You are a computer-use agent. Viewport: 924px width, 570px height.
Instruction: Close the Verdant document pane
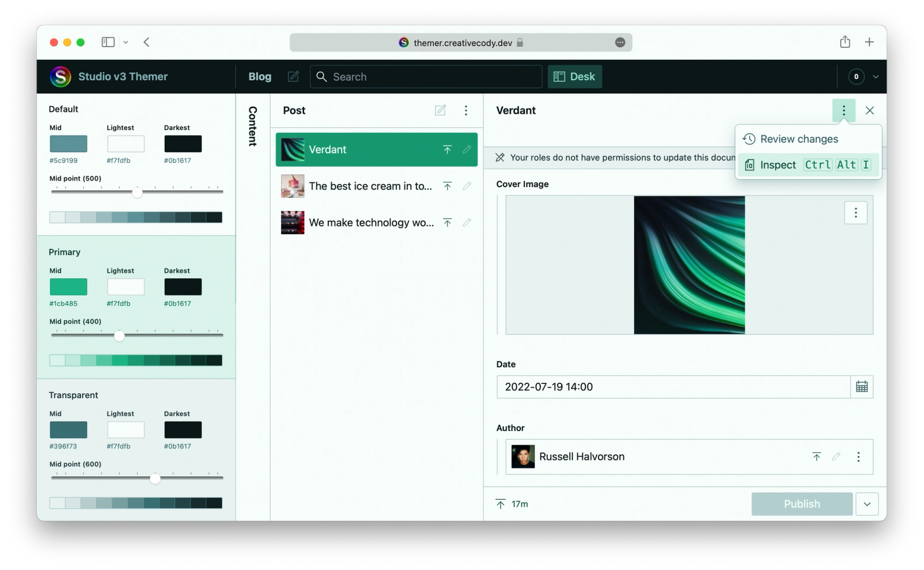point(869,111)
